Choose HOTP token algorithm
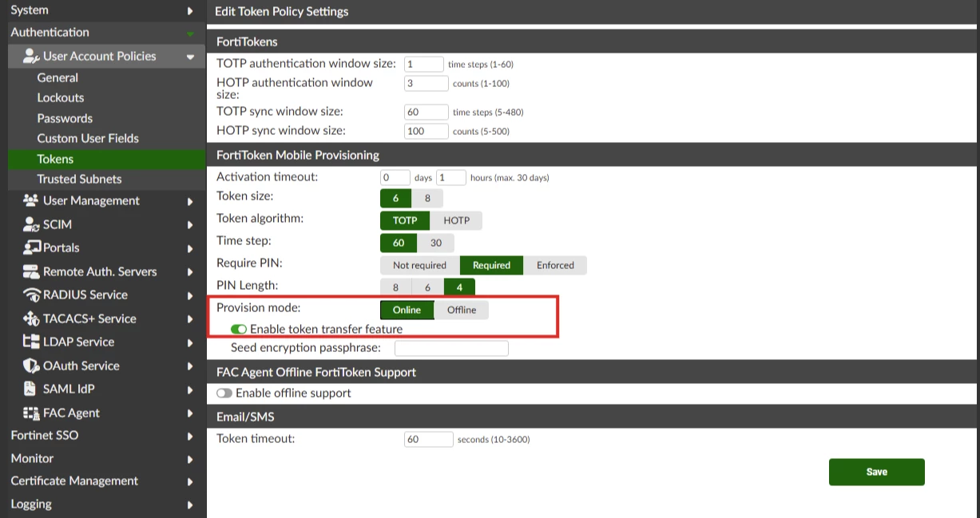The height and width of the screenshot is (518, 980). (x=456, y=220)
